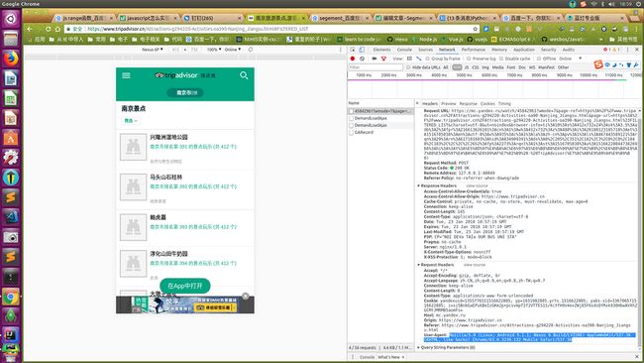Bookmark this page with the star icon
This screenshot has height=363, width=644.
pyautogui.click(x=476, y=29)
